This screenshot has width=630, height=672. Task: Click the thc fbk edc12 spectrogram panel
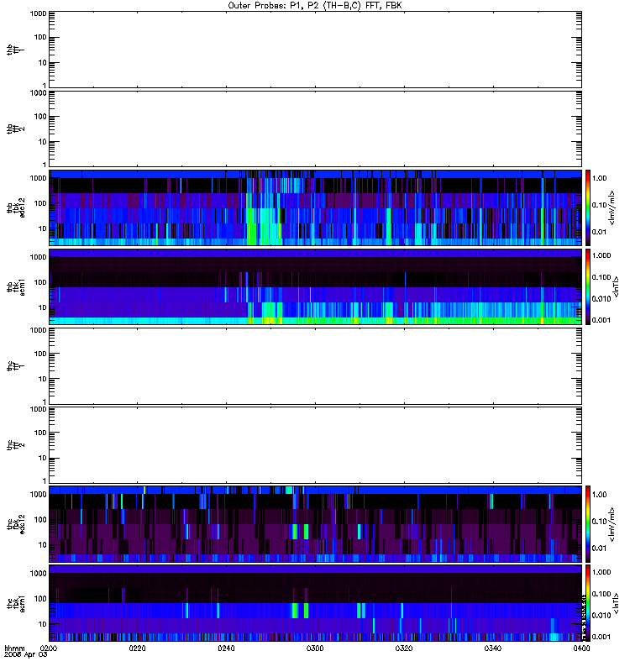pos(315,523)
